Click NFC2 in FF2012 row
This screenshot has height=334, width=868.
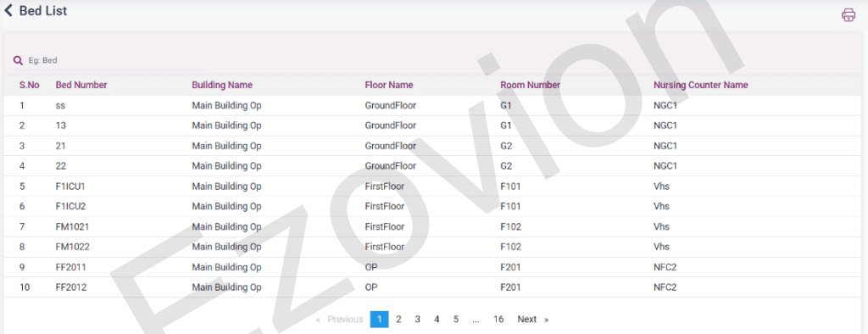(x=665, y=287)
